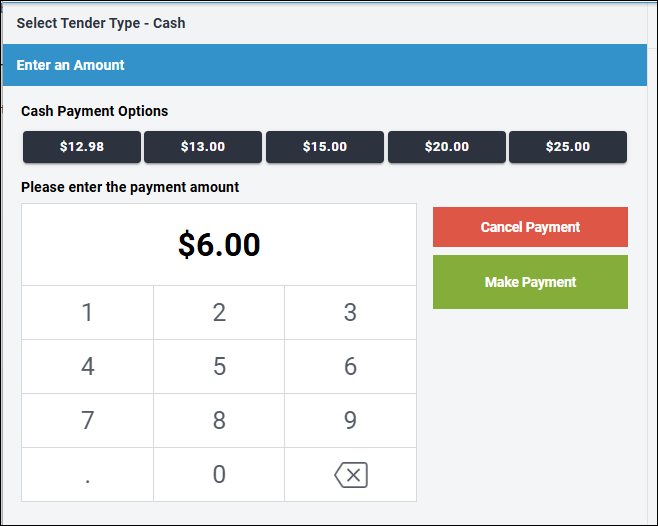Select the $12.98 cash payment option
The height and width of the screenshot is (526, 658).
coord(82,147)
